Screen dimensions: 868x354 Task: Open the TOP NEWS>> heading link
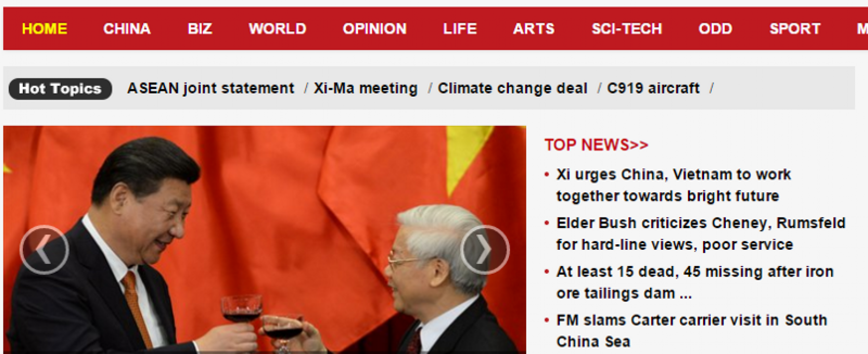coord(596,145)
